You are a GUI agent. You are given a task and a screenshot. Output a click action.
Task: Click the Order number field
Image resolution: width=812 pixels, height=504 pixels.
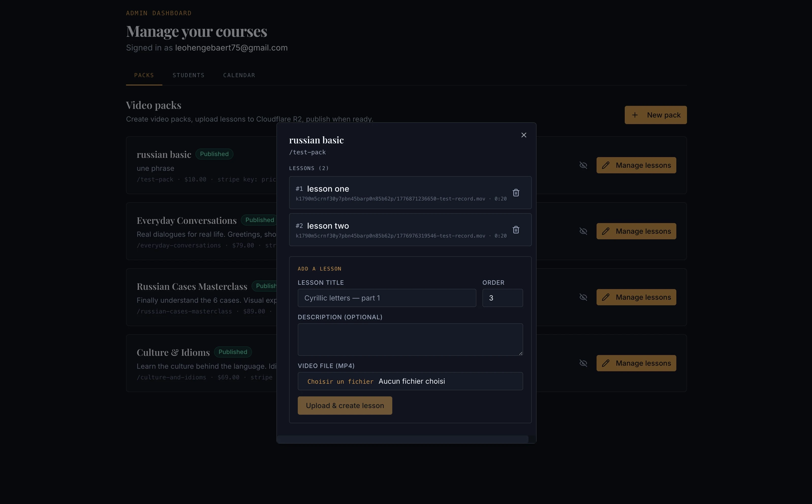(x=502, y=298)
